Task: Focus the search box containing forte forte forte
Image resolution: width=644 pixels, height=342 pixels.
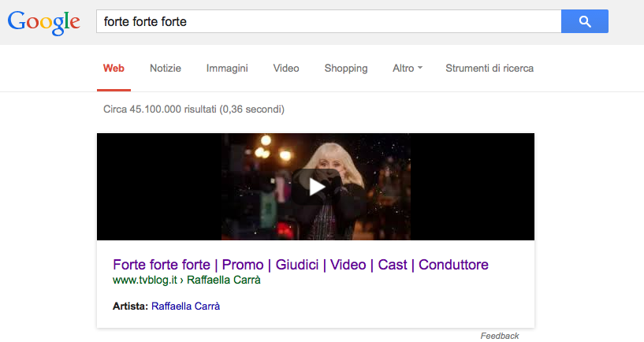Action: (329, 21)
